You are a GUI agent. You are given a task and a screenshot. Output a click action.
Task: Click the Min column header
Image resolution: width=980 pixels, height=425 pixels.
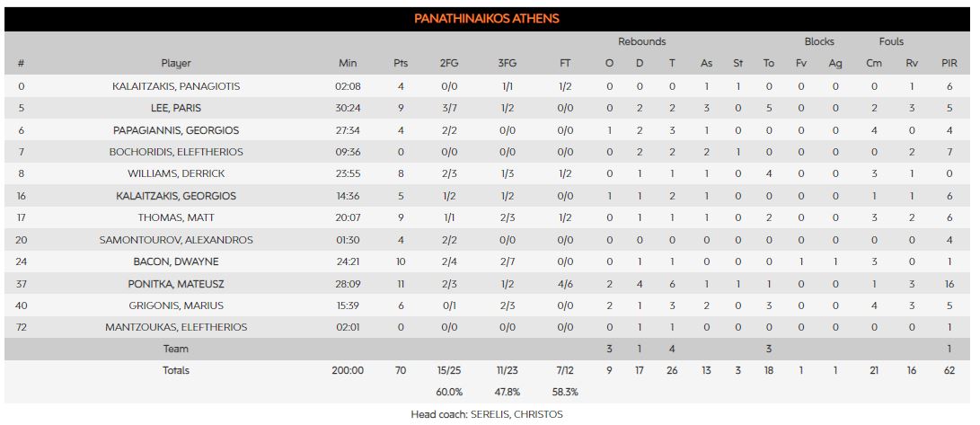click(348, 64)
